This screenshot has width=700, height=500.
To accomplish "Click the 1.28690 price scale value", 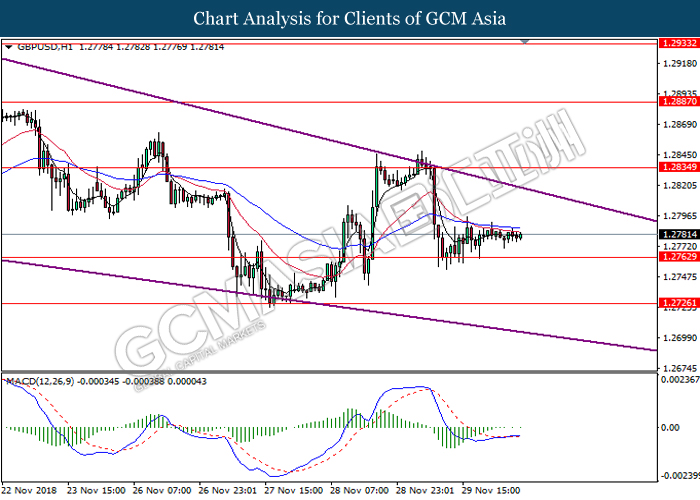I will (680, 124).
